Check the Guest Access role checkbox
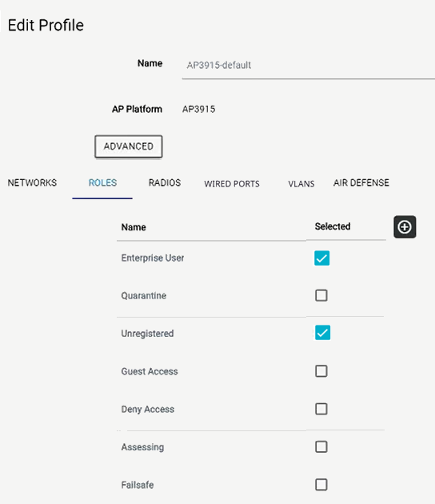Screen dimensions: 435x504 (x=321, y=371)
